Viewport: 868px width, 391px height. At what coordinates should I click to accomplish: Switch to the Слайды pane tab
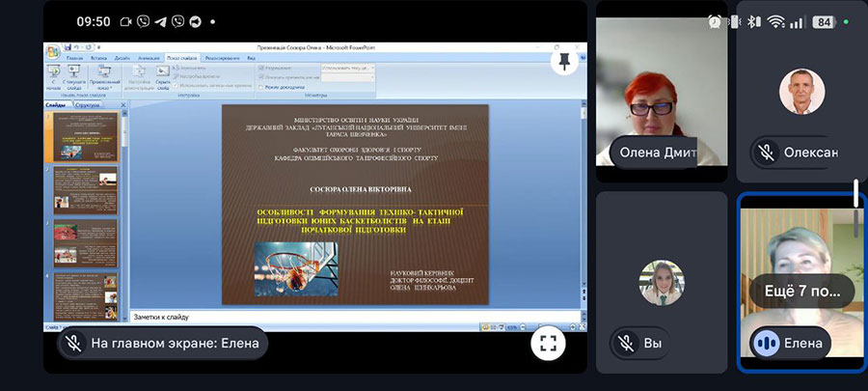pos(58,104)
